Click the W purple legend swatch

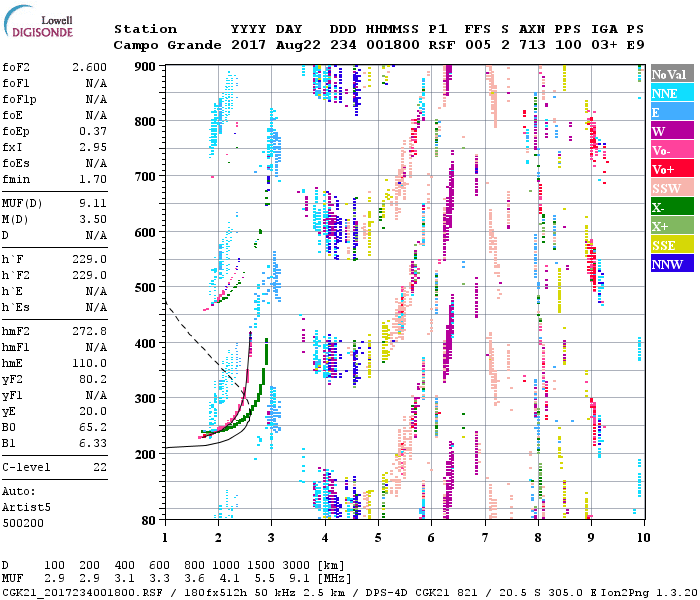coord(669,132)
